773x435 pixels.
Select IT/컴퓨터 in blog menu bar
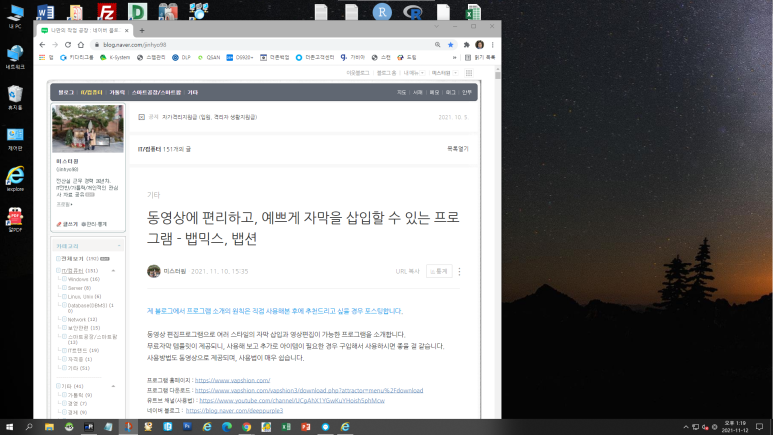(x=92, y=93)
